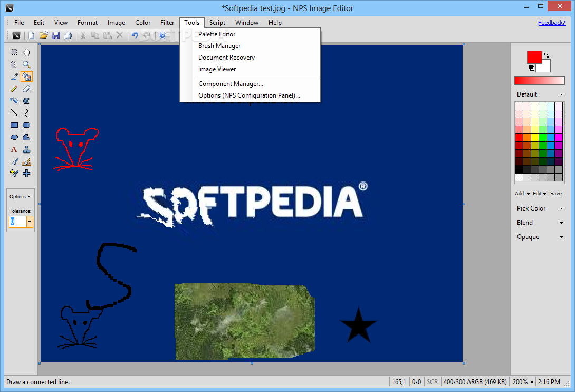This screenshot has height=392, width=575.
Task: Choose Image Viewer from Tools menu
Action: pyautogui.click(x=250, y=69)
